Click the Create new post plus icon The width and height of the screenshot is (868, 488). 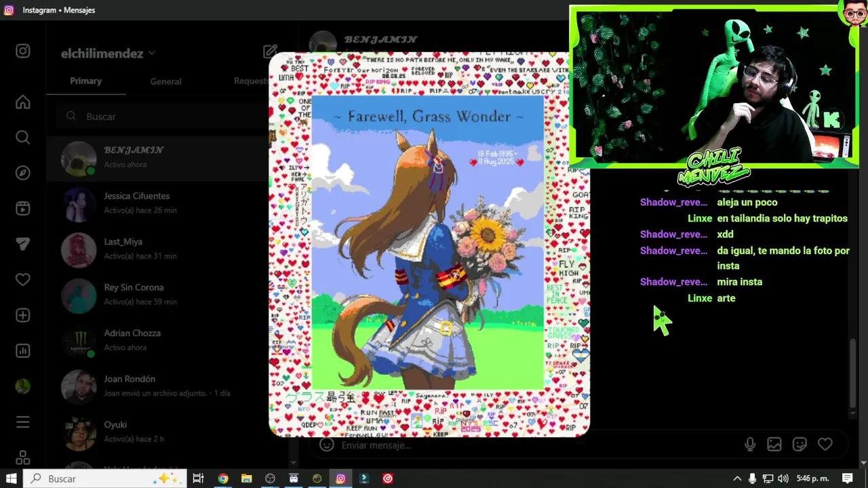tap(23, 315)
